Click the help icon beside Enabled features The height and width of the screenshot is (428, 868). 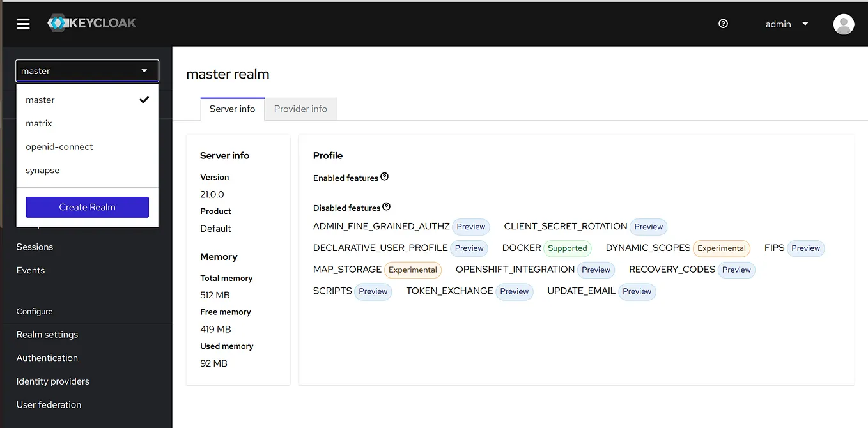point(385,177)
